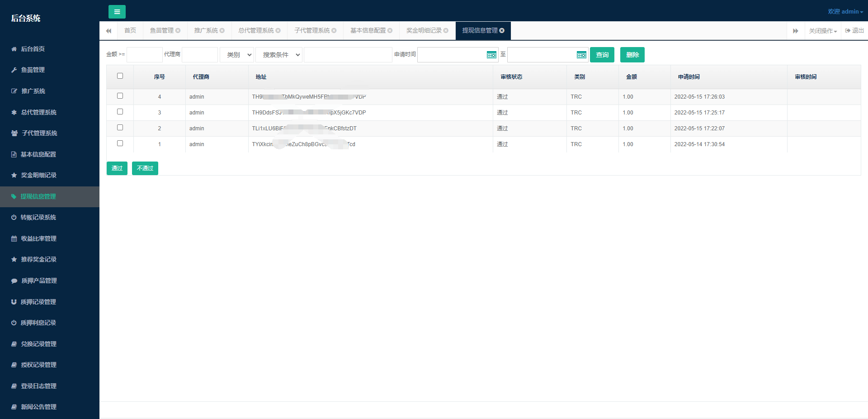The image size is (868, 419).
Task: Click the book icon beside 新闻公告管理
Action: click(x=14, y=407)
